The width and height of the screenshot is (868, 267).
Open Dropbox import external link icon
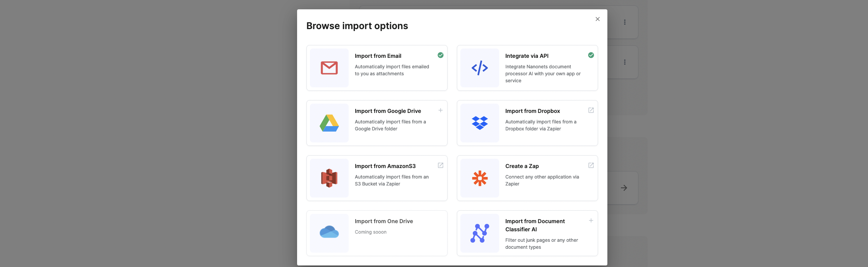tap(591, 110)
